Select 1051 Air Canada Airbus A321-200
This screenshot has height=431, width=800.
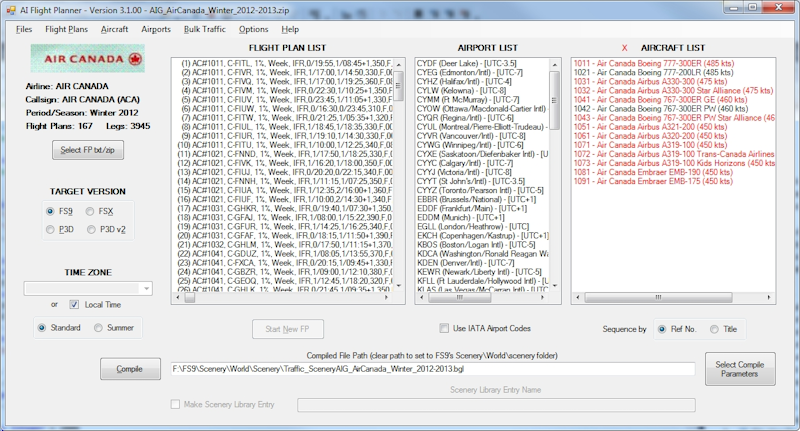pyautogui.click(x=650, y=127)
